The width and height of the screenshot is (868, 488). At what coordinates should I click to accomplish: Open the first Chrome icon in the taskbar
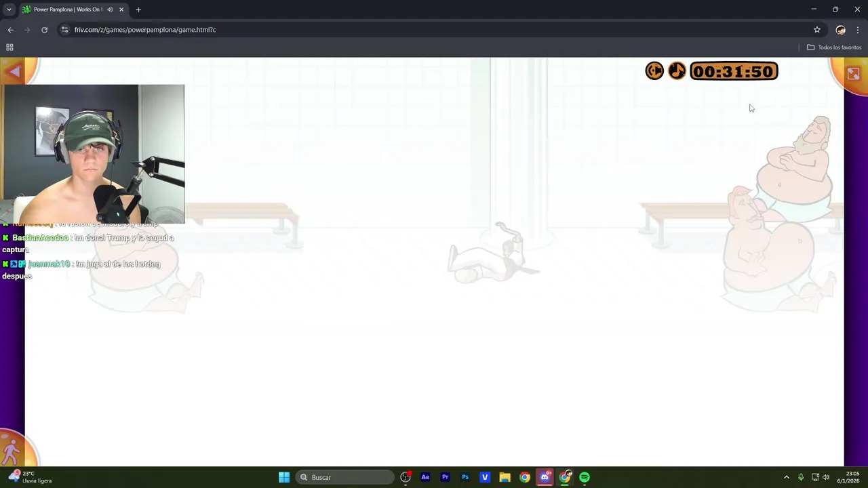525,477
